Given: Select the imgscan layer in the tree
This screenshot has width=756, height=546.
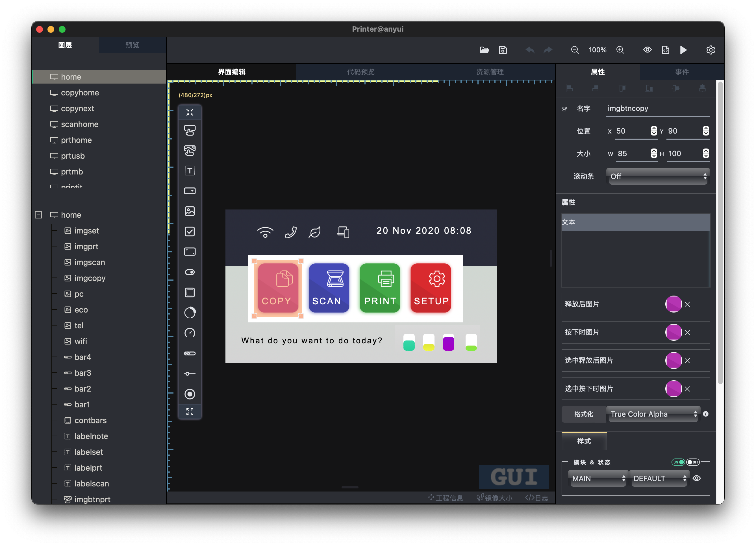Looking at the screenshot, I should (x=89, y=262).
